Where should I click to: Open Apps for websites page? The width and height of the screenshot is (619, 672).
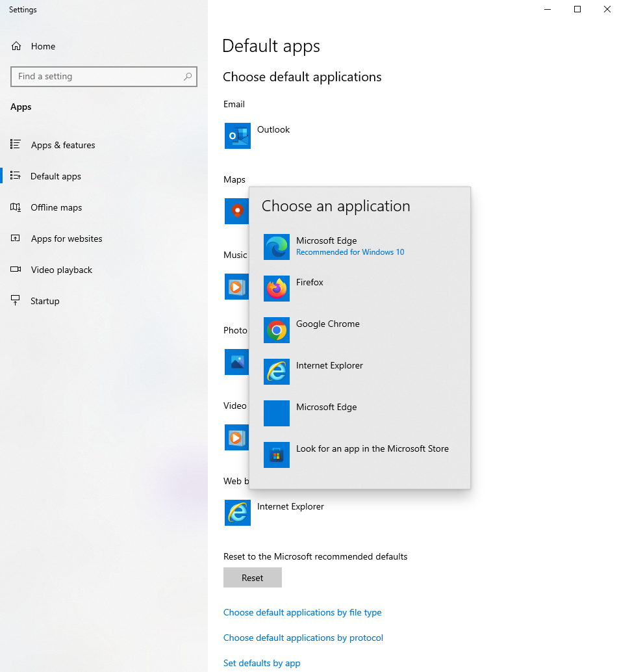pos(66,239)
